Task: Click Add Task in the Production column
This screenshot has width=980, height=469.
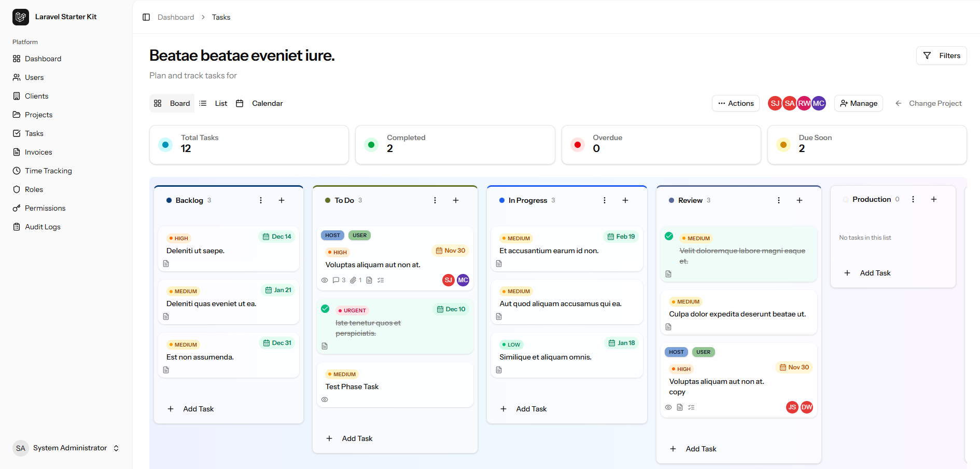Action: [875, 273]
